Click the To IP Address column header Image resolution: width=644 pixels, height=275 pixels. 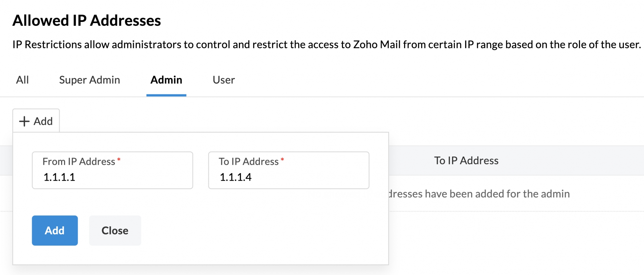(x=466, y=160)
